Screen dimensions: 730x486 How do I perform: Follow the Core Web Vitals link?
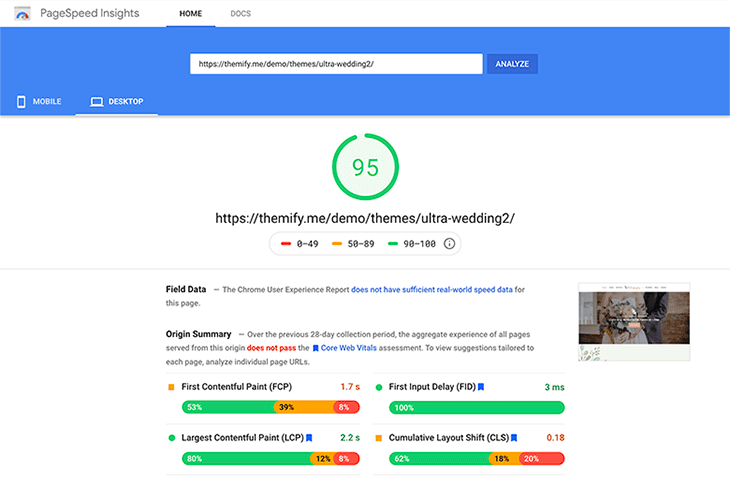pos(348,348)
